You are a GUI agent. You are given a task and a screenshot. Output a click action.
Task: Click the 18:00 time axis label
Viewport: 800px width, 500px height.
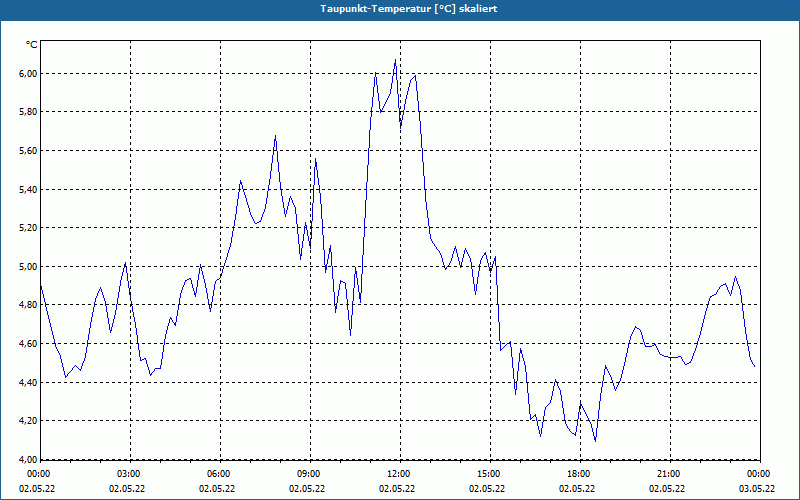580,474
